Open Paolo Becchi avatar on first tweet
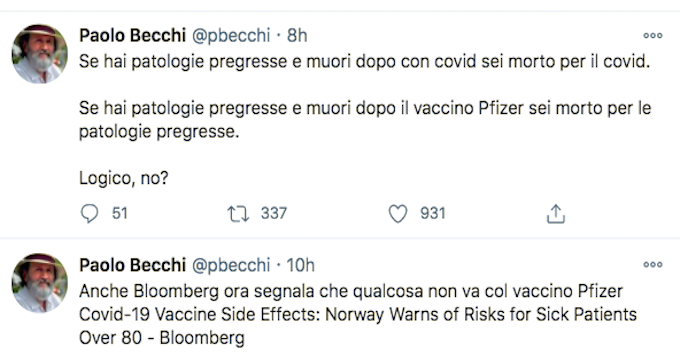Viewport: 680px width, 360px height. tap(39, 54)
